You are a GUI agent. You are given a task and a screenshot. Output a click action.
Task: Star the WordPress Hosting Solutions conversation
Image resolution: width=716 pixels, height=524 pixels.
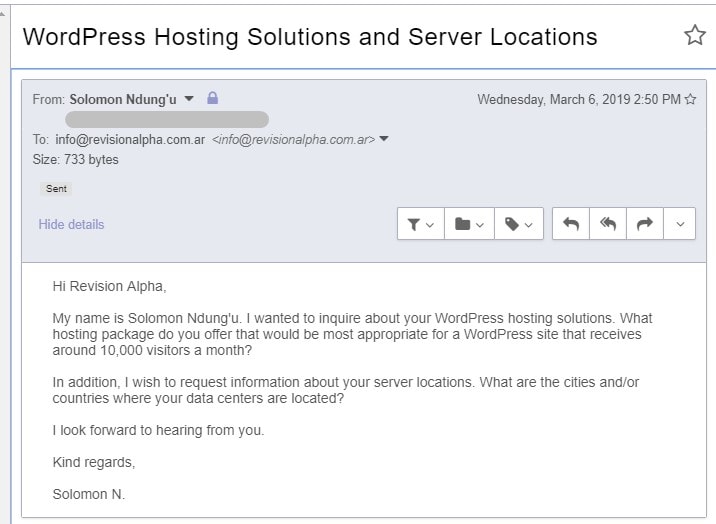[x=695, y=35]
